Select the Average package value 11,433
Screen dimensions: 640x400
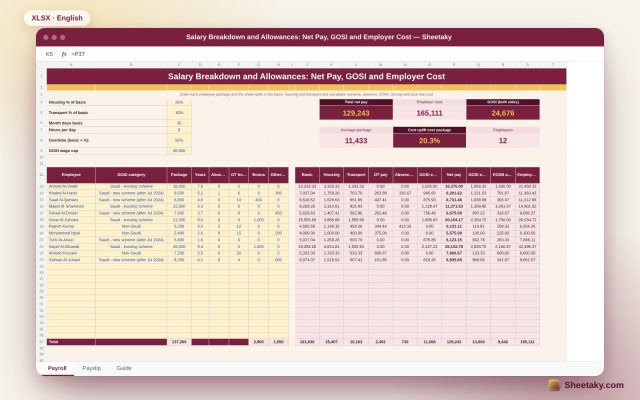[356, 140]
